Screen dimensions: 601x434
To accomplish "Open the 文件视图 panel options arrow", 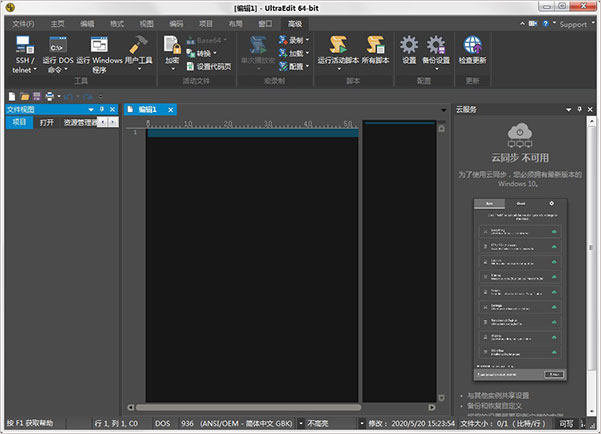I will pos(91,110).
